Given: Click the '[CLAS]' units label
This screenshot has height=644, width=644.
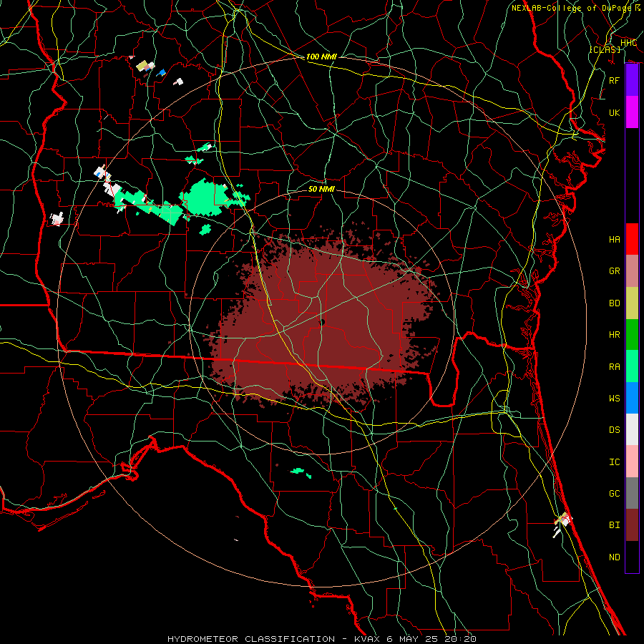Looking at the screenshot, I should point(605,49).
